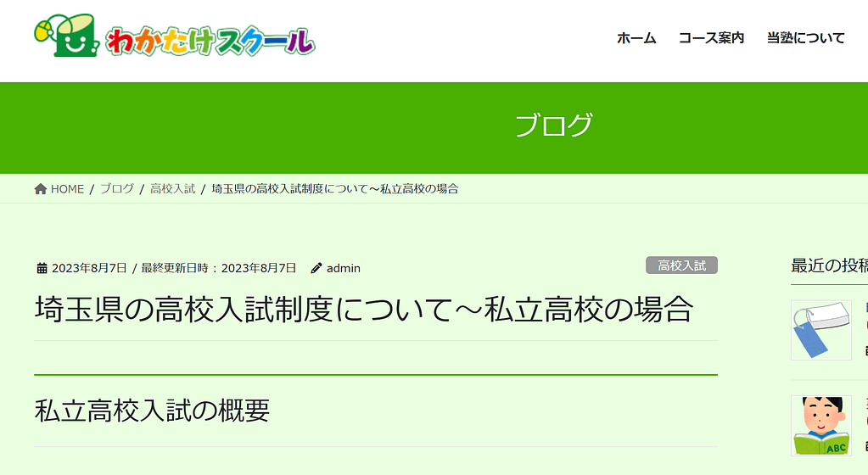Image resolution: width=868 pixels, height=475 pixels.
Task: Open the vocabulary card thumbnail post
Action: (820, 330)
